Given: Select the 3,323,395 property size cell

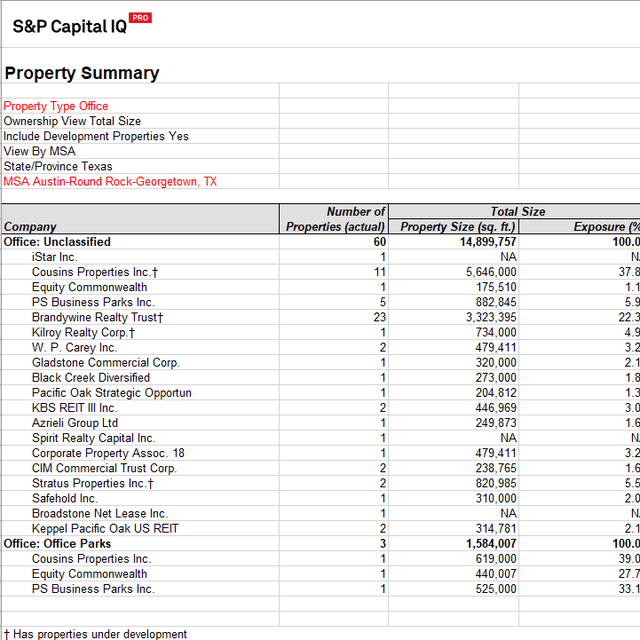Looking at the screenshot, I should [x=454, y=317].
